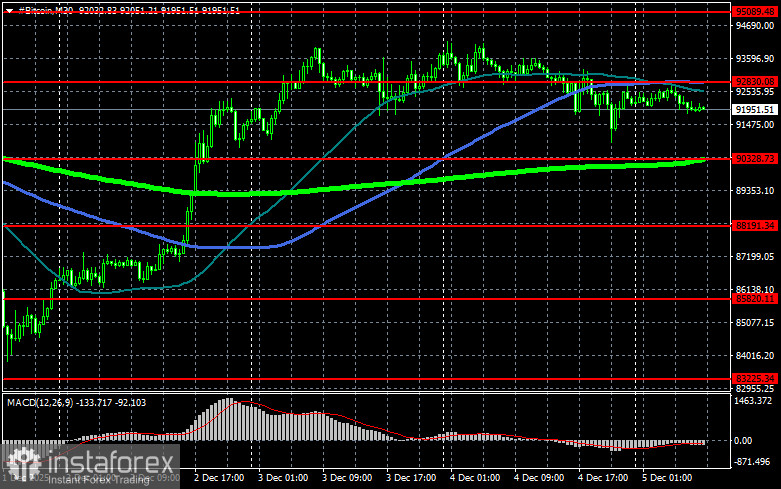Select the 86138.10 price scale value
Viewport: 781px width, 489px height.
755,289
